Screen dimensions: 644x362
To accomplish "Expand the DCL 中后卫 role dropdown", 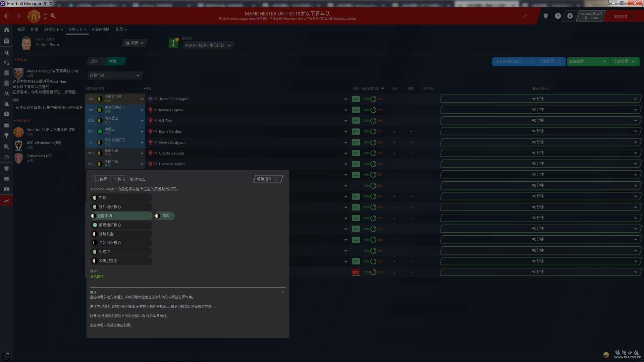I will [142, 131].
